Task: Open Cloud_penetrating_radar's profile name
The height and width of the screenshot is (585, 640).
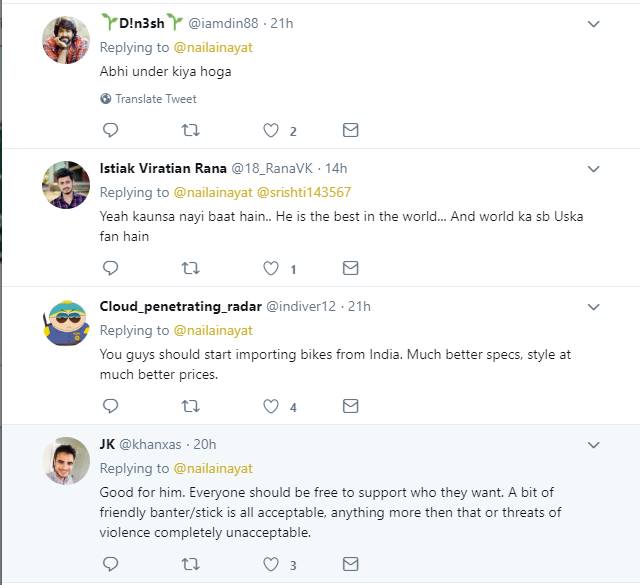Action: (179, 305)
